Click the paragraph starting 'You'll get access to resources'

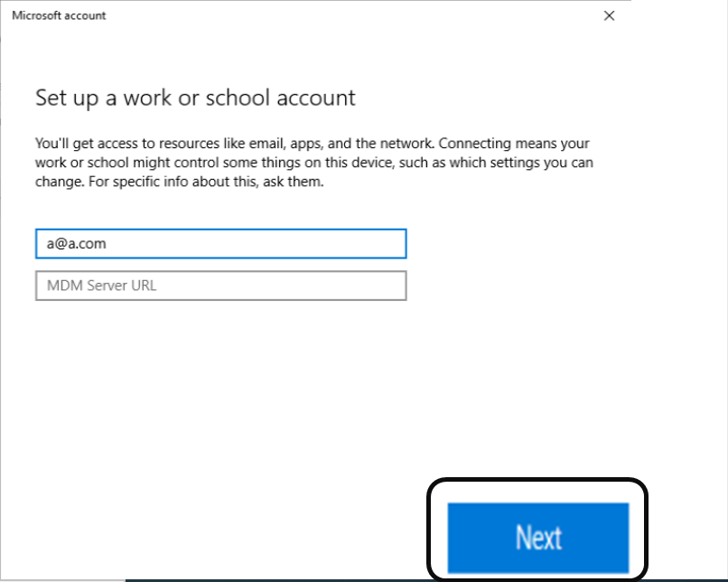[x=314, y=162]
